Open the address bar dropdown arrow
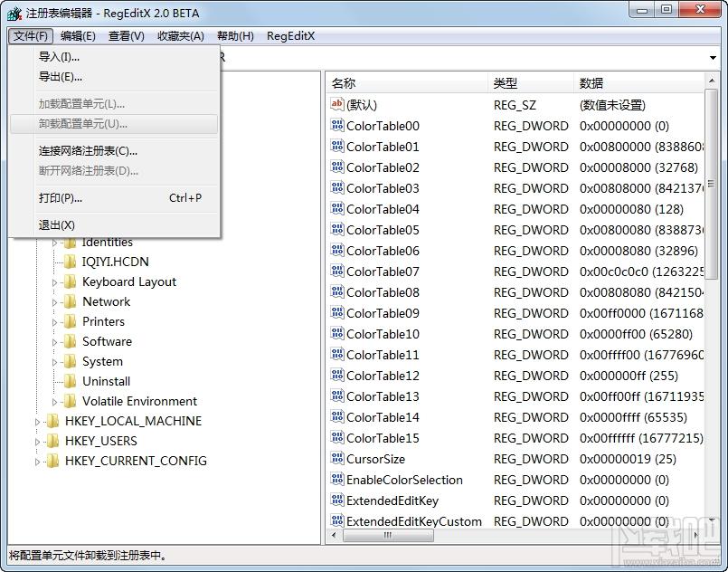 pyautogui.click(x=712, y=56)
